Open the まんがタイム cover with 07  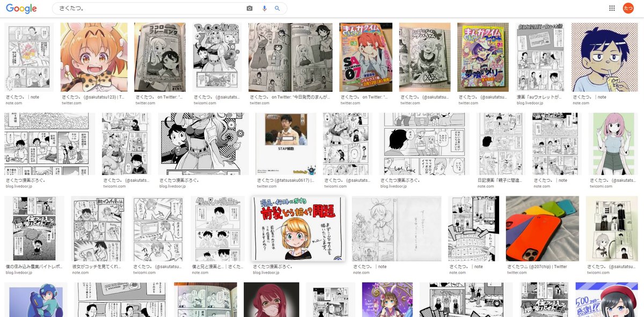coord(366,57)
